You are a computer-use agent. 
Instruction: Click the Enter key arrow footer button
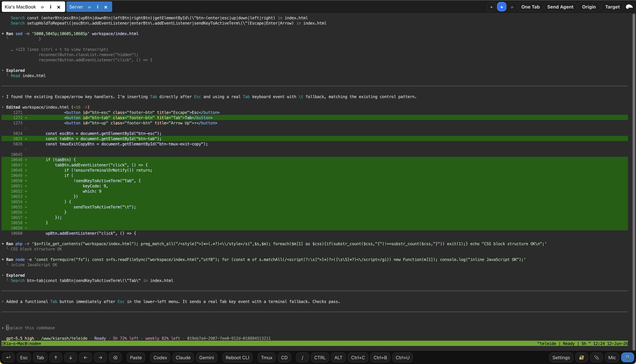(8, 358)
